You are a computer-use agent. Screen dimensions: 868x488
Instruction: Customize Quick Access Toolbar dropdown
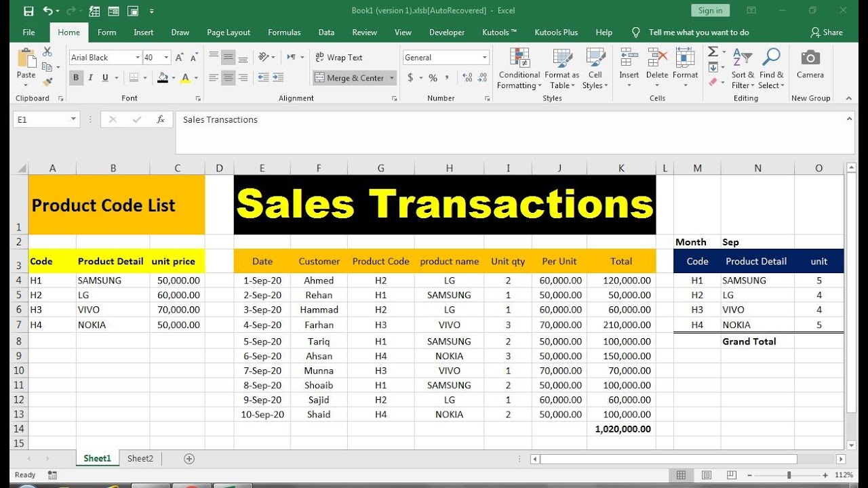pos(152,11)
